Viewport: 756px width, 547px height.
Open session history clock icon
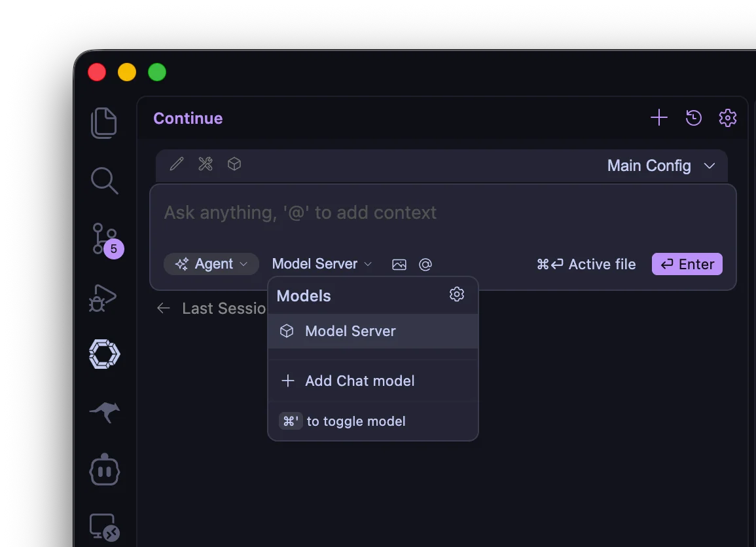(x=693, y=118)
